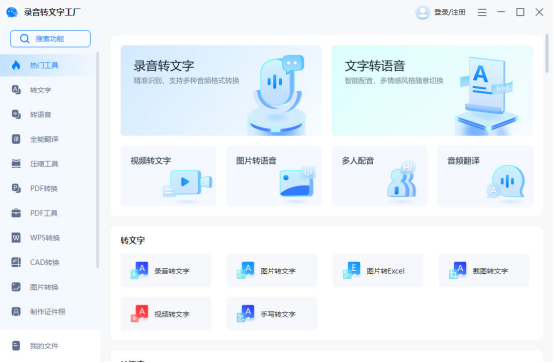Click the user avatar icon beside 登录/注册
The width and height of the screenshot is (554, 363).
[422, 12]
